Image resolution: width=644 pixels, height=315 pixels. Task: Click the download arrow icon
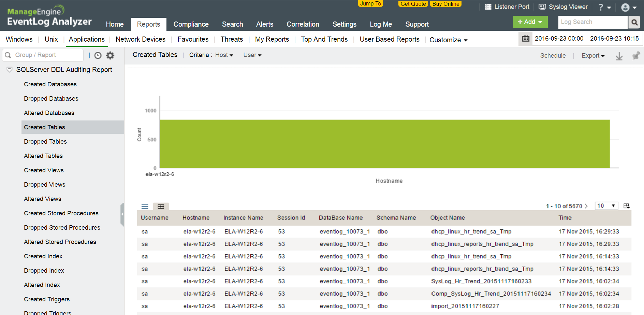click(619, 56)
